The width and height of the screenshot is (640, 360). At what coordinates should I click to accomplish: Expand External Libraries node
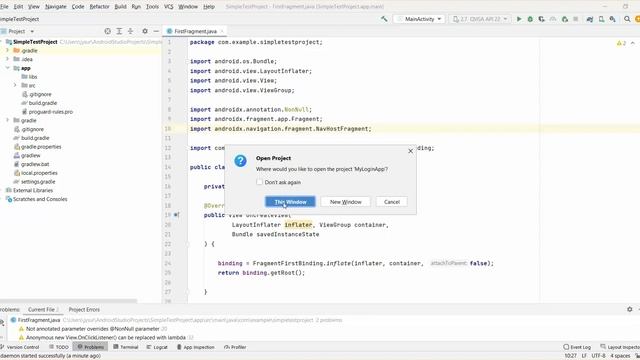pyautogui.click(x=2, y=190)
